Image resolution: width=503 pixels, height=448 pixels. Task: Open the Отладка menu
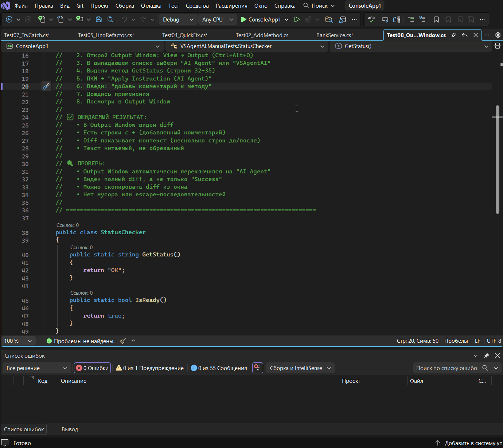pyautogui.click(x=151, y=6)
